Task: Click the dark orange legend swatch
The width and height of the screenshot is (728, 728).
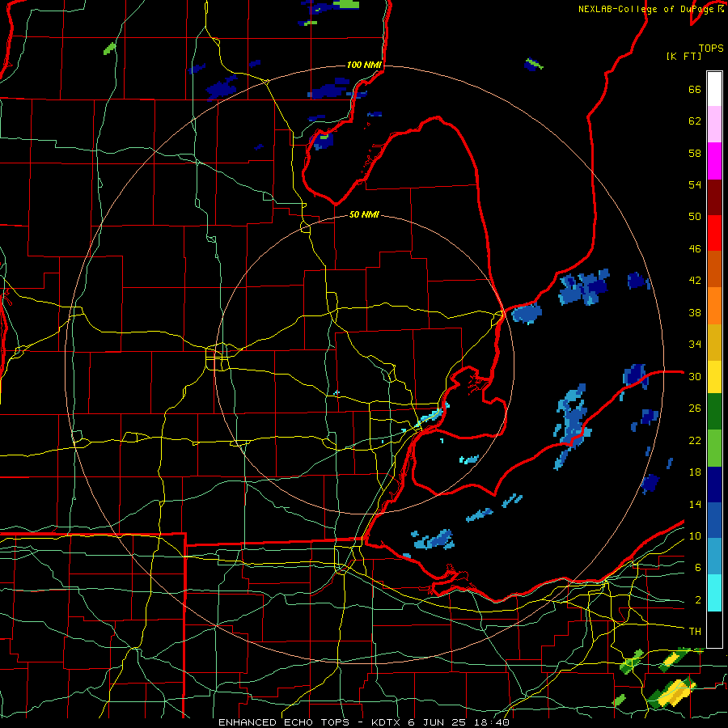Action: (714, 269)
